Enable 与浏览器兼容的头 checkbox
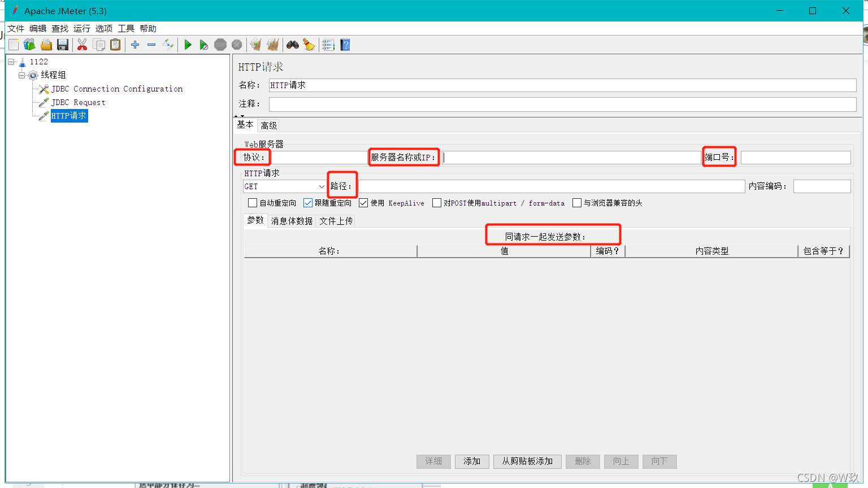Viewport: 868px width, 488px height. point(577,203)
